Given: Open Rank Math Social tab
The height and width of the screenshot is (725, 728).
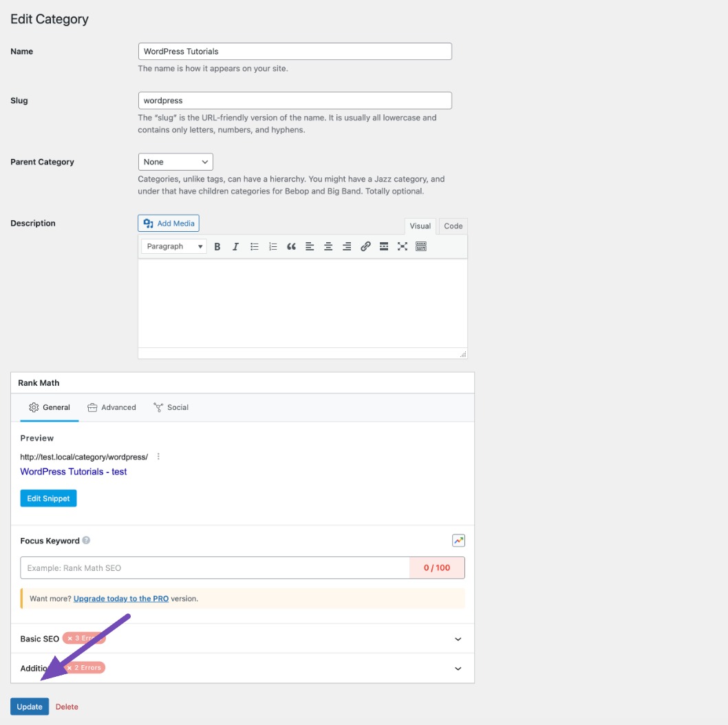Looking at the screenshot, I should (x=171, y=407).
